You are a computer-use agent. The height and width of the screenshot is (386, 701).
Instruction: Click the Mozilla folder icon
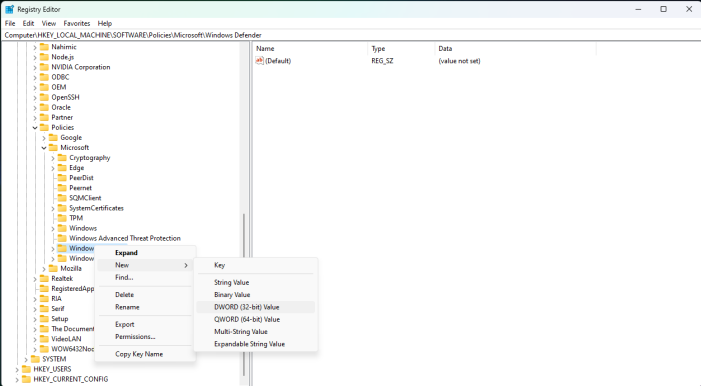coord(53,268)
